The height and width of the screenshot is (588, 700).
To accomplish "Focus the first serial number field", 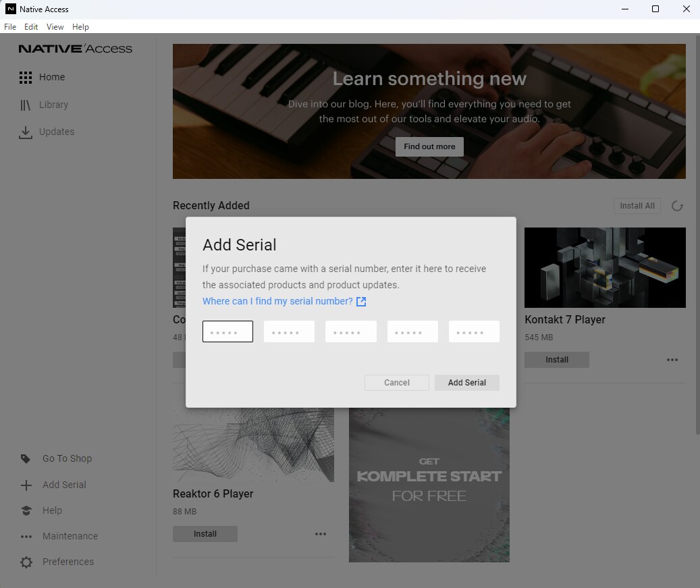I will pyautogui.click(x=227, y=331).
